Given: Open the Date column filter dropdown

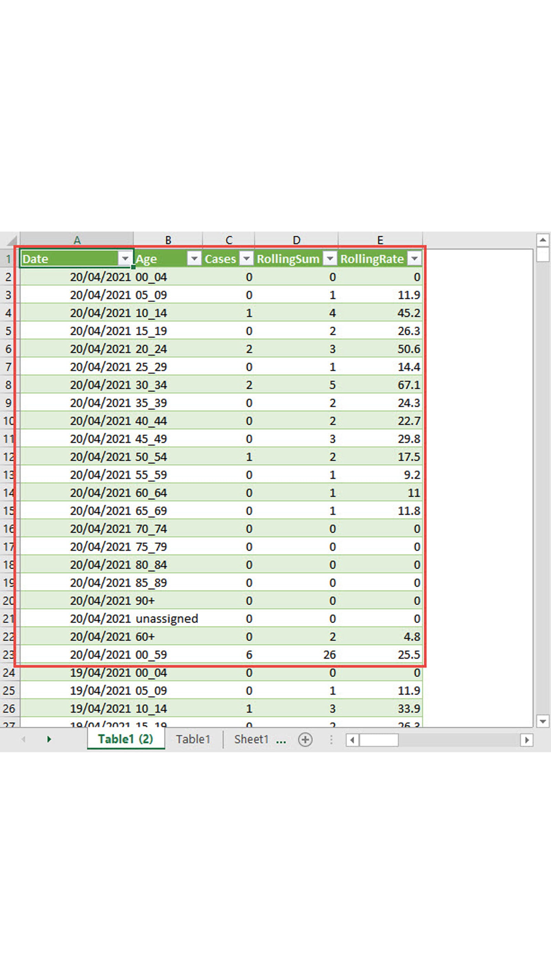Looking at the screenshot, I should pos(125,259).
